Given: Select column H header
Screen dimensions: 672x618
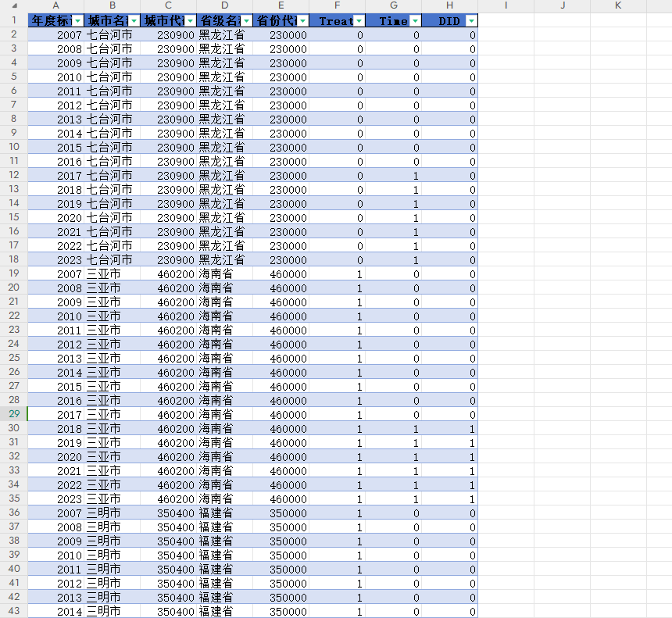Looking at the screenshot, I should 449,5.
